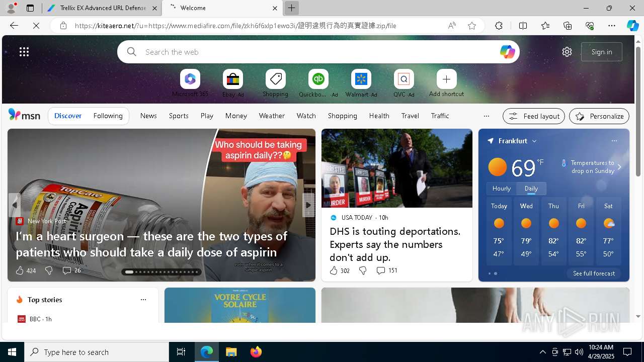Open the MSN apps grid launcher
This screenshot has height=362, width=644.
point(24,52)
